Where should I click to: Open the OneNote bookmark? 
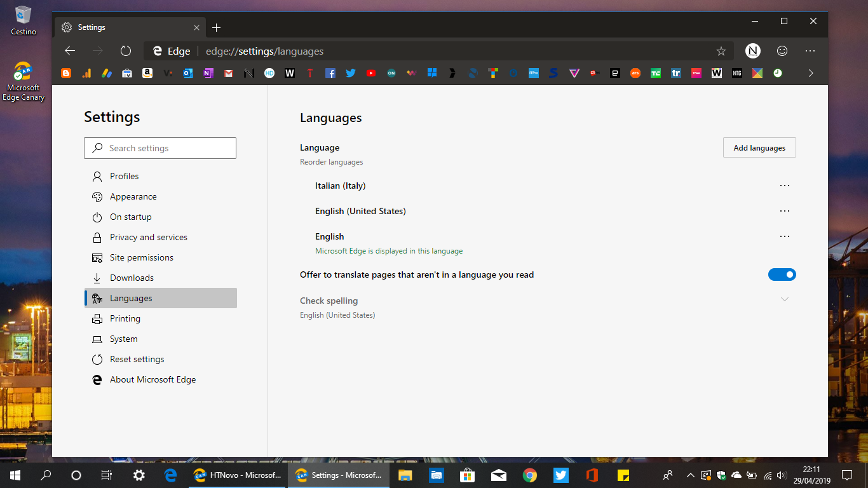(208, 73)
